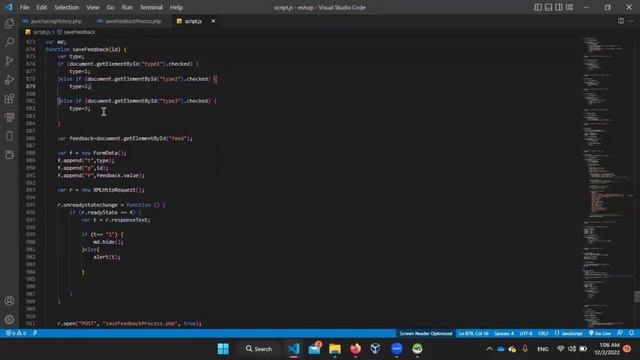
Task: Click the errors and warnings status indicator
Action: 16,333
